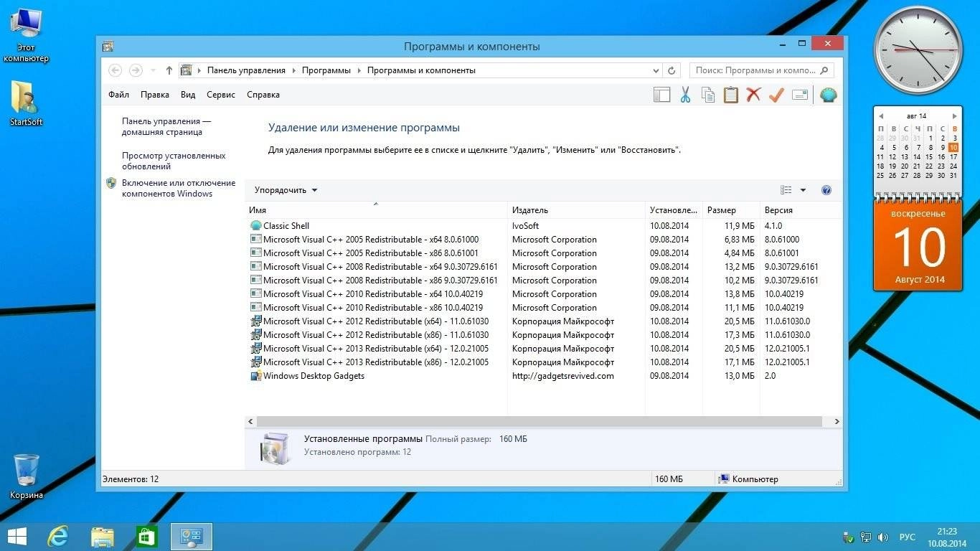Sort by Установлено column header
Screen dimensions: 980x551
coord(674,210)
